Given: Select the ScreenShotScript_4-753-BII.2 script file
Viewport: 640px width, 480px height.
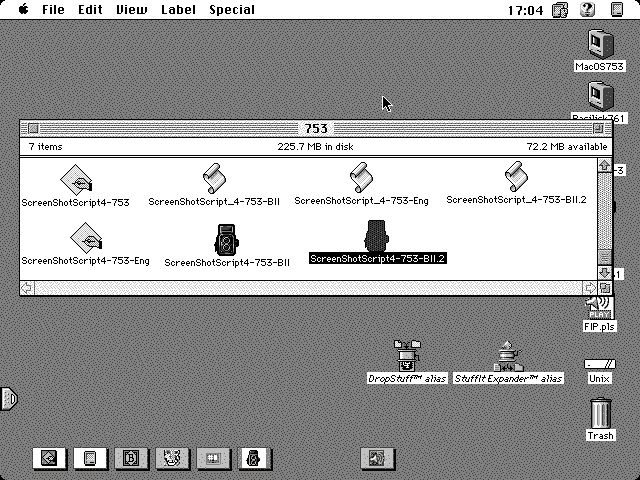Looking at the screenshot, I should (x=516, y=178).
